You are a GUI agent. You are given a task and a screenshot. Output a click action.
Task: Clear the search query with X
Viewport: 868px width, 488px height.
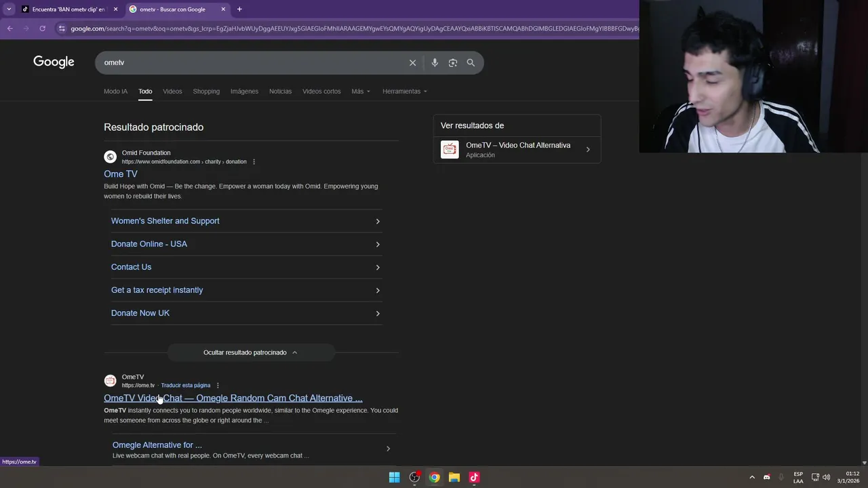point(412,62)
